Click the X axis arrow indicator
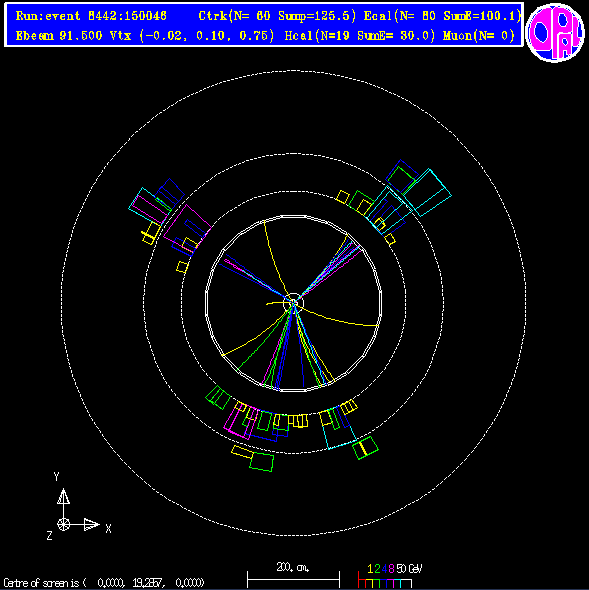The width and height of the screenshot is (589, 590). coord(91,524)
